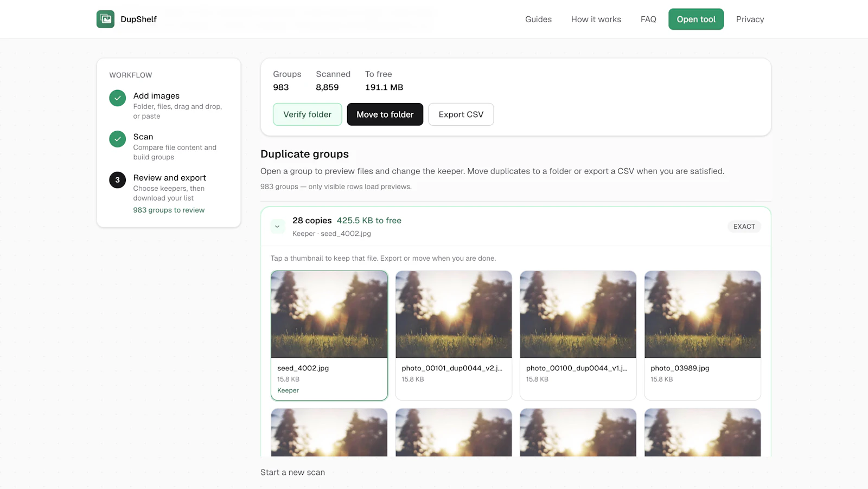Viewport: 868px width, 489px height.
Task: Click the photo_03989.jpg file name
Action: pos(680,368)
